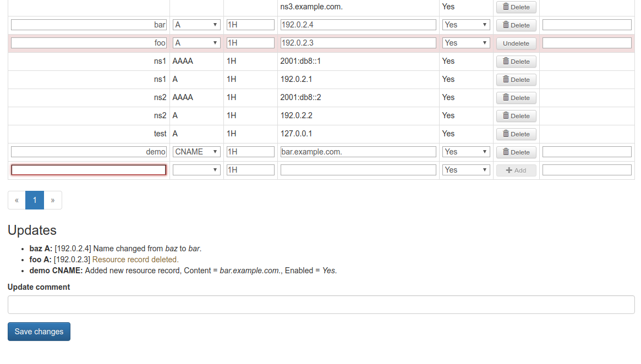Screen dimensions: 641x364
Task: Edit the name field containing demo
Action: click(89, 152)
